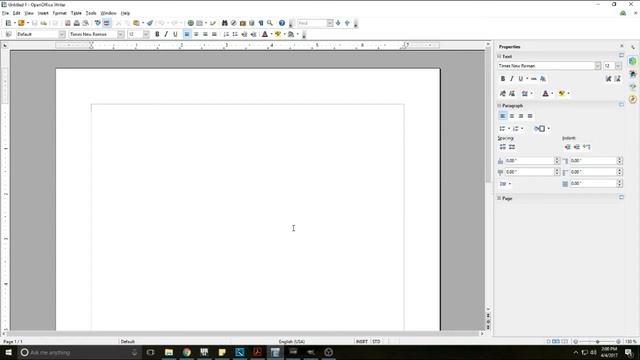The image size is (640, 360).
Task: Click Increase Indent in formatting toolbar
Action: pyautogui.click(x=253, y=34)
